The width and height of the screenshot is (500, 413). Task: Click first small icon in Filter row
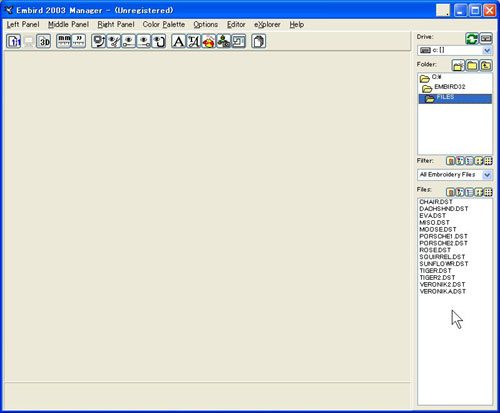pos(450,161)
